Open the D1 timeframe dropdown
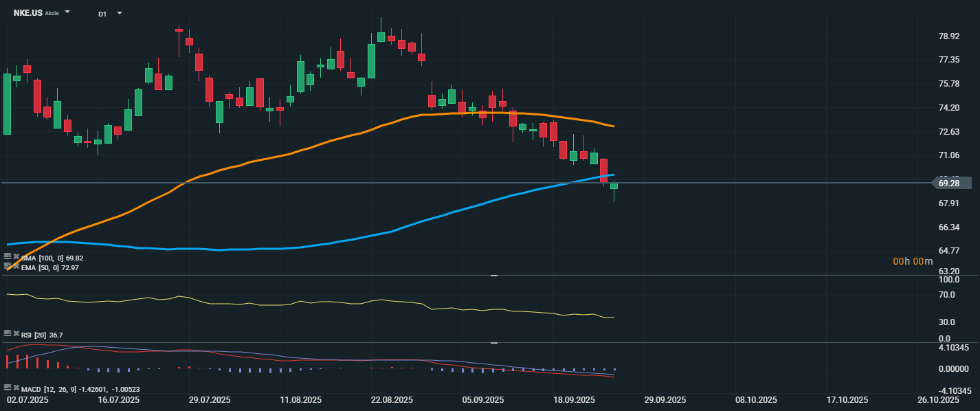Image resolution: width=980 pixels, height=411 pixels. [119, 13]
